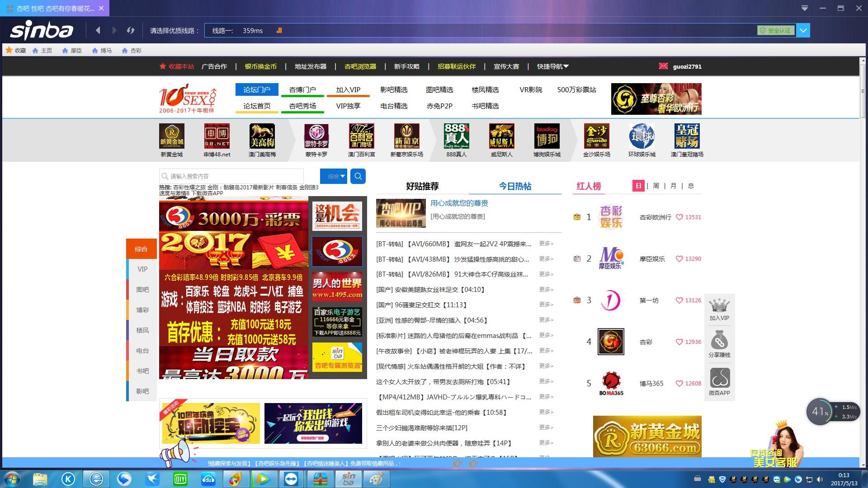Click the 安全认证 button

click(776, 30)
